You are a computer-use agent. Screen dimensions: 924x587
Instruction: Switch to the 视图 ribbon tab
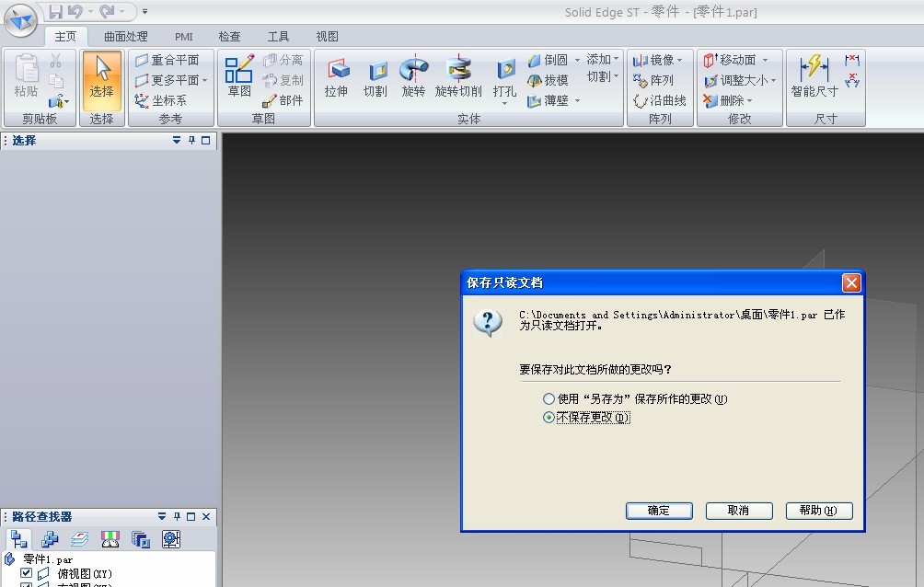click(x=327, y=37)
